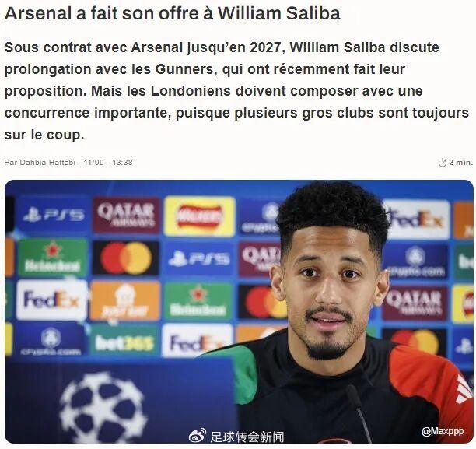The image size is (476, 449).
Task: Click the crypto.com logo at bottom left
Action: coord(51,341)
